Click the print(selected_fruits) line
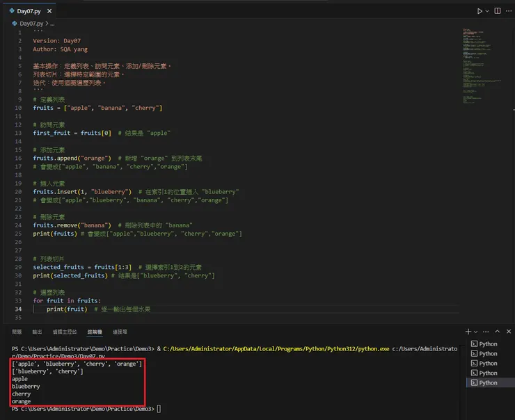 tap(70, 275)
